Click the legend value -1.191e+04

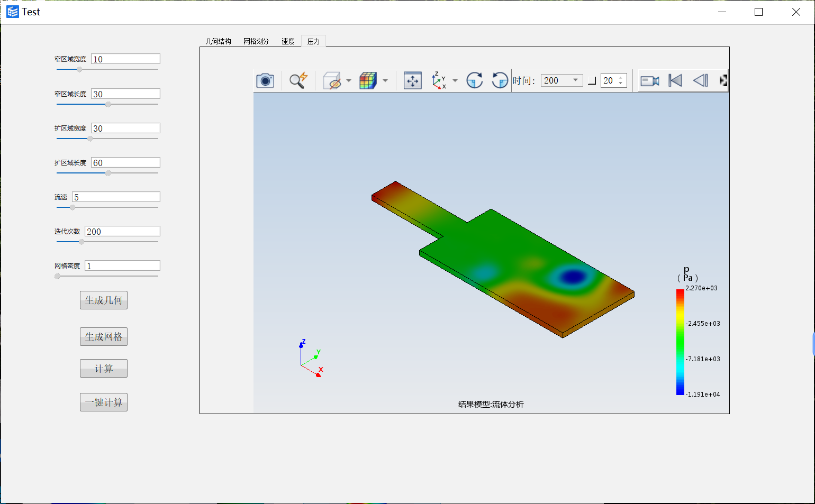pyautogui.click(x=703, y=395)
